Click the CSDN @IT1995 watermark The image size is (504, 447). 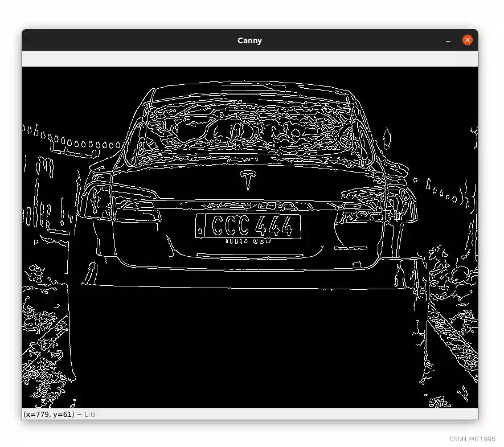point(472,439)
